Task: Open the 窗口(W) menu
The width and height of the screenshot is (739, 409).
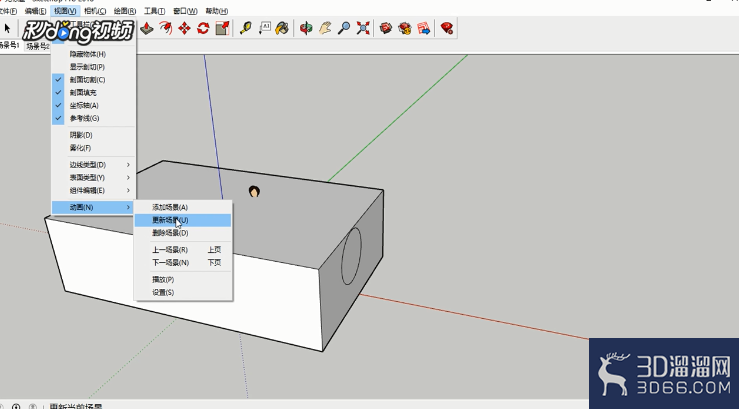Action: [x=185, y=10]
